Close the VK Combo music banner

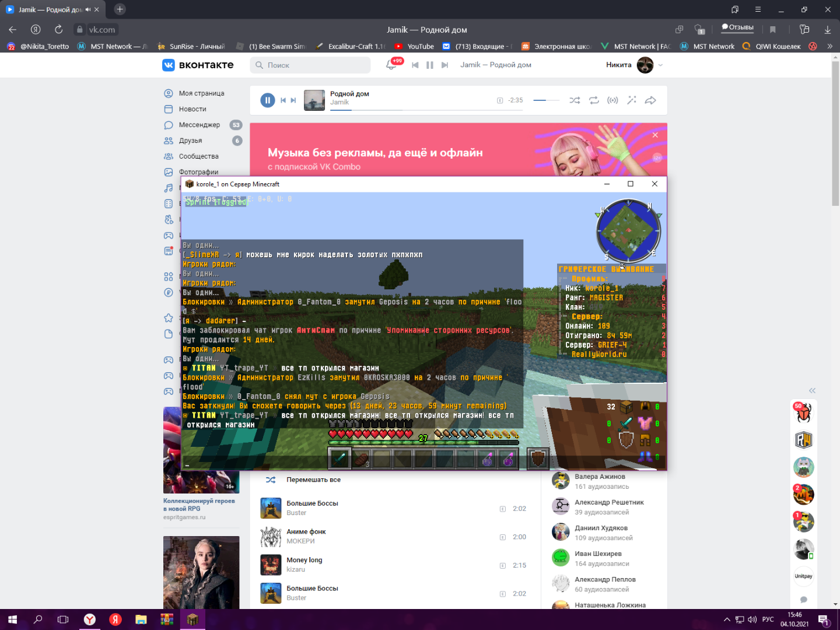pyautogui.click(x=655, y=135)
